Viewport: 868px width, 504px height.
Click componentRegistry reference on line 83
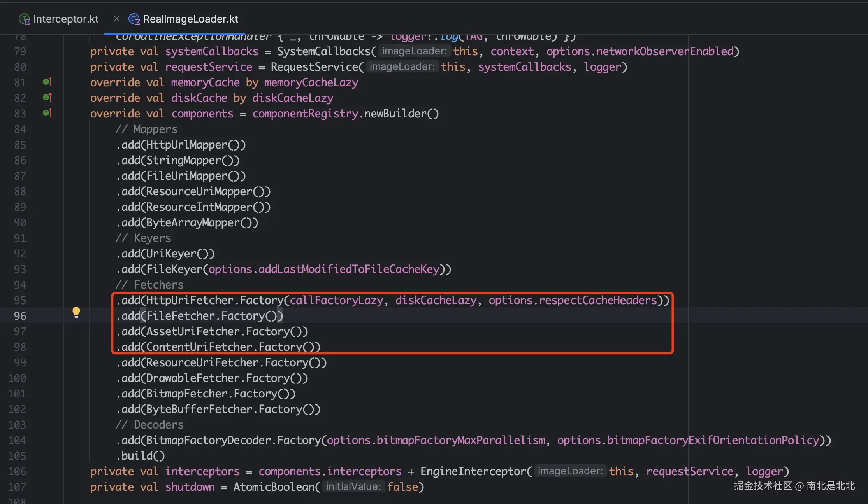(305, 114)
